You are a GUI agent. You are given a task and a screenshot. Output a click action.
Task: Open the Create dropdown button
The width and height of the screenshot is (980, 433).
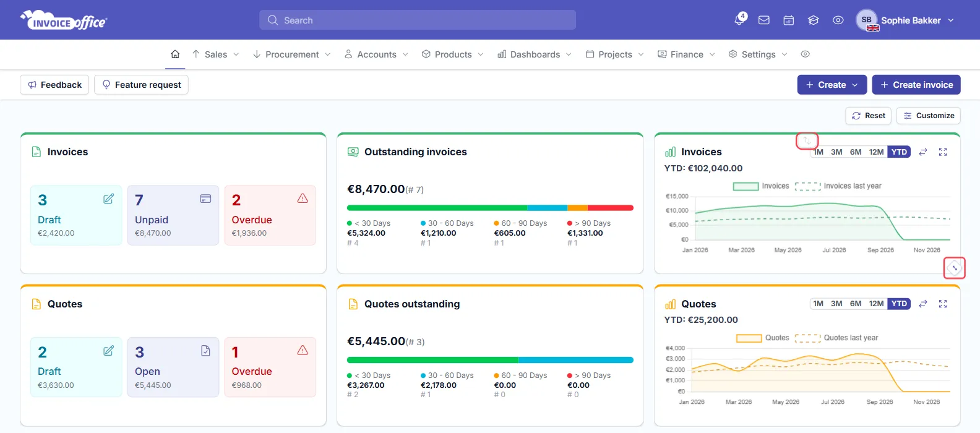pos(832,85)
